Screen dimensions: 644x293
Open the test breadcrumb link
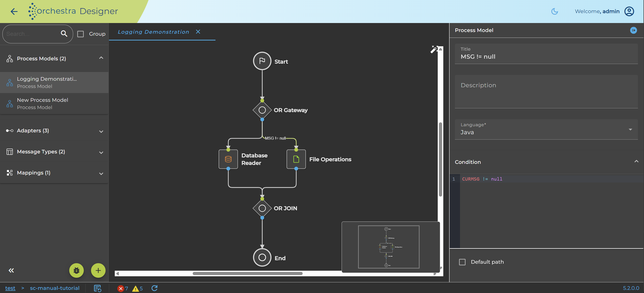tap(10, 288)
